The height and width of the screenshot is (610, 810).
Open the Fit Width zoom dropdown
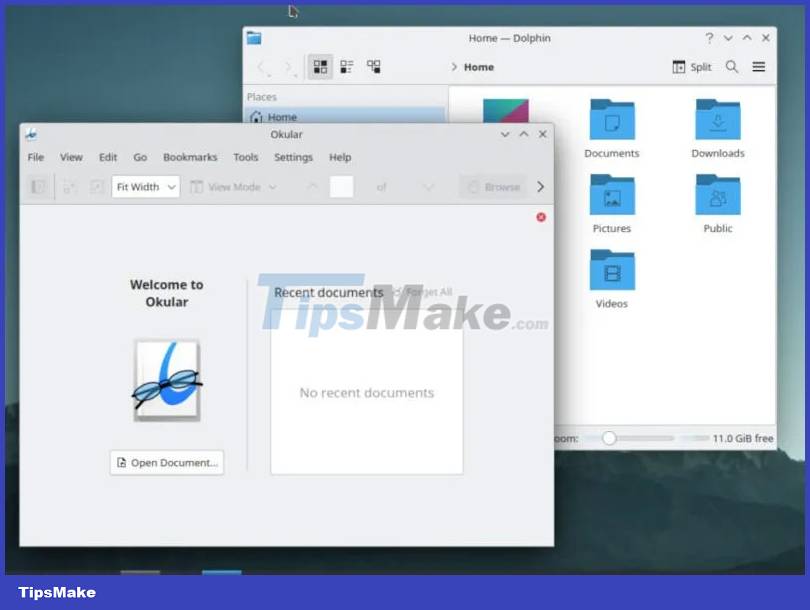144,186
